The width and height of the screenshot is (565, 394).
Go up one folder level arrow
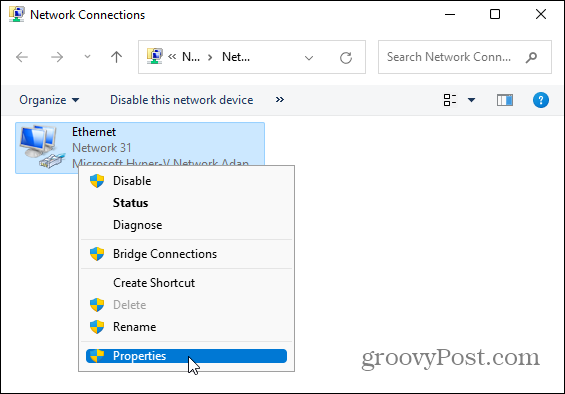click(x=116, y=57)
